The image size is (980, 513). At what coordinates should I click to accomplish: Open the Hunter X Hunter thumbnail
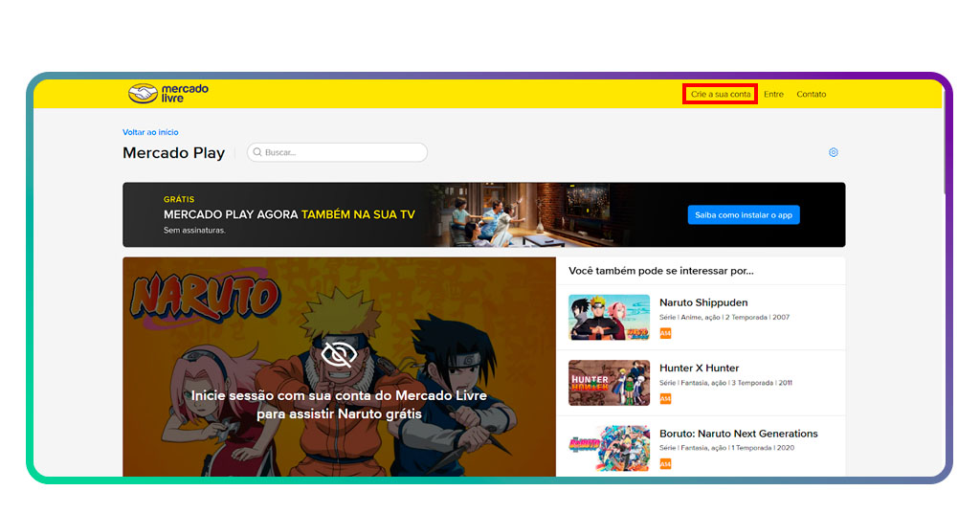[x=609, y=383]
